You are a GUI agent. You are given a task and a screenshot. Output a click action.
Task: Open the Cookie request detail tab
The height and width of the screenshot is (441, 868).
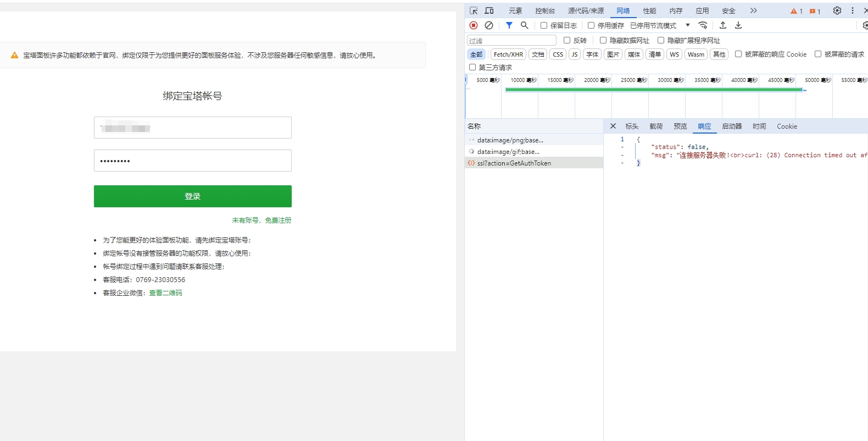[x=787, y=126]
